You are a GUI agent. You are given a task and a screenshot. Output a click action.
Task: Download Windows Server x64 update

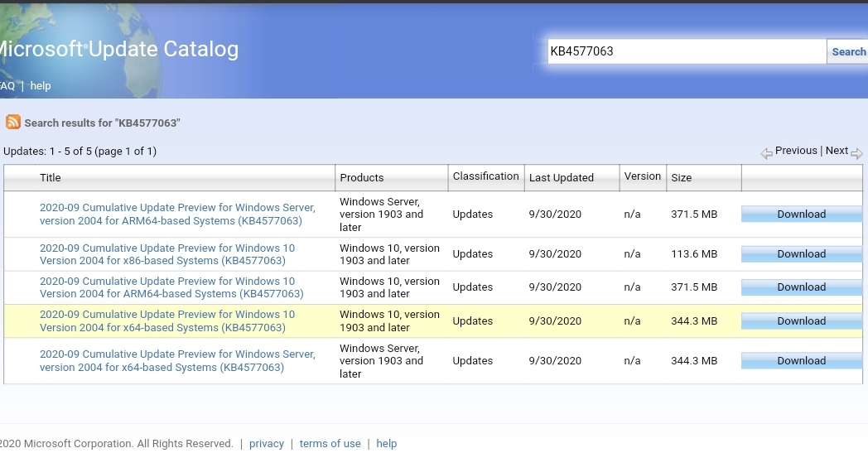click(x=802, y=361)
